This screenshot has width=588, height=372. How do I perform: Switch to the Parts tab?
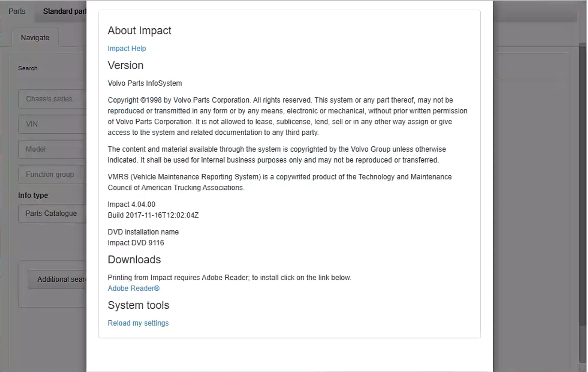pos(17,11)
